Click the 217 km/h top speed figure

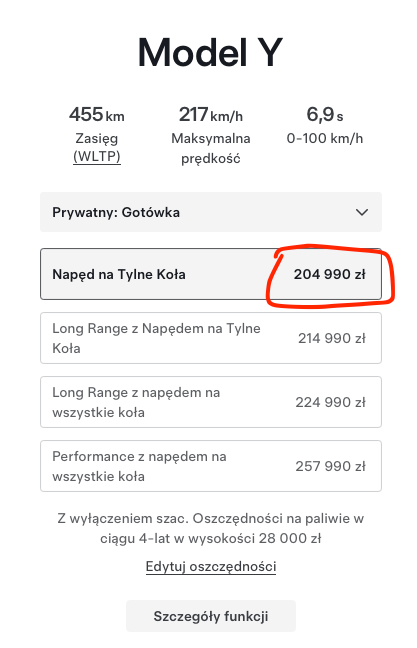tap(211, 114)
